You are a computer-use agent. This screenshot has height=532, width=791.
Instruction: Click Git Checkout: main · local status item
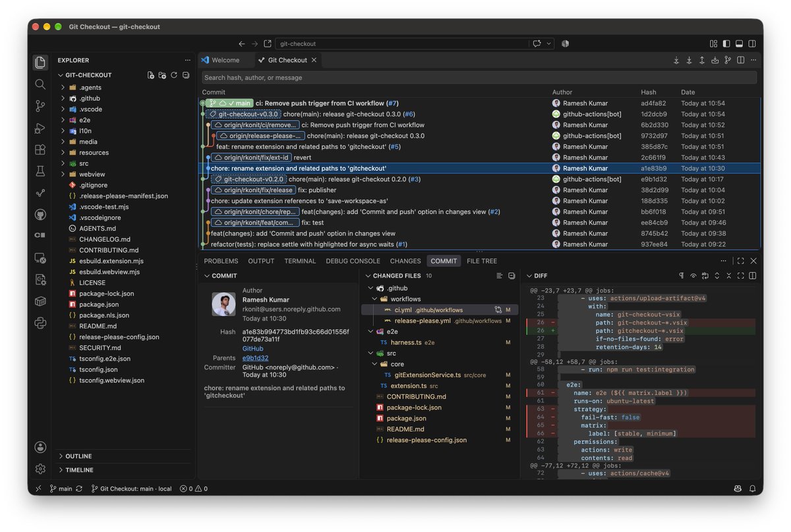131,488
